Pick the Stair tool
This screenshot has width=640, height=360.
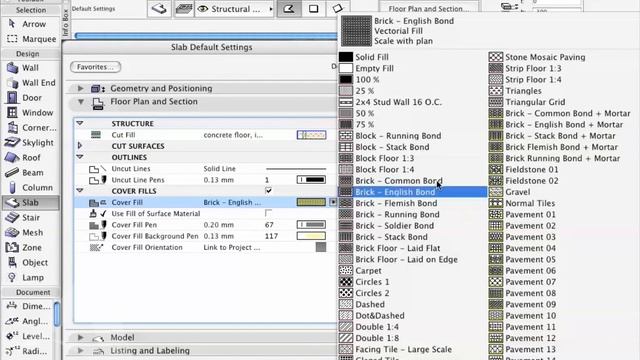[30, 218]
